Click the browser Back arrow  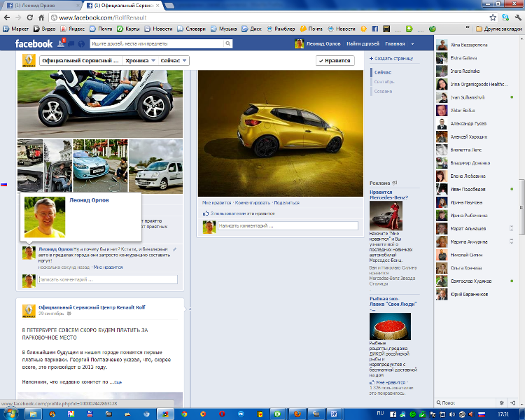pyautogui.click(x=7, y=17)
